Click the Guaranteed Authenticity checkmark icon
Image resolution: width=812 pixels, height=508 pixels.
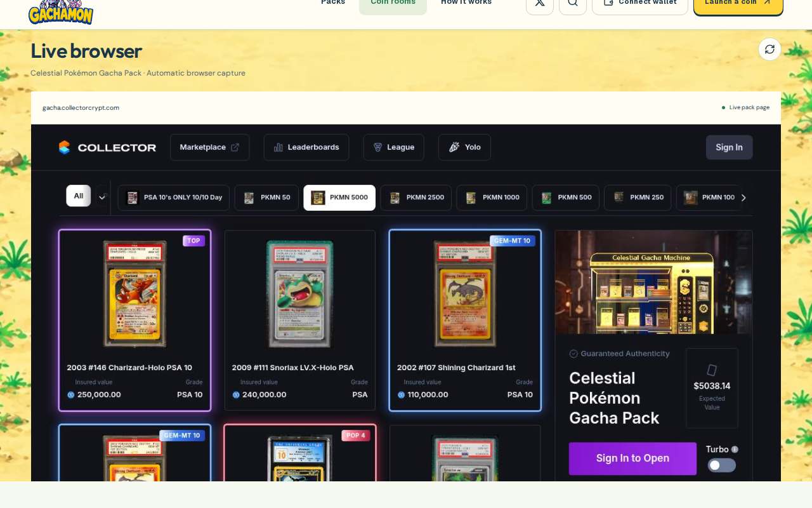(573, 354)
